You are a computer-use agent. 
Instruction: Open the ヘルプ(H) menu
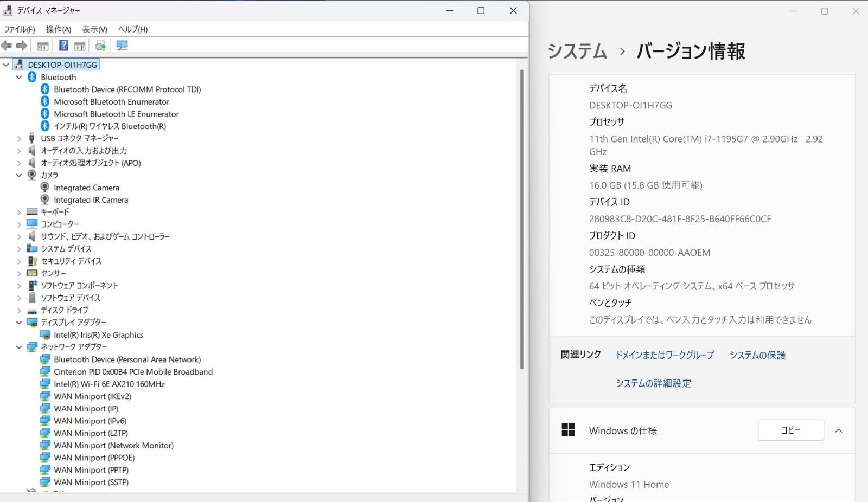click(133, 29)
